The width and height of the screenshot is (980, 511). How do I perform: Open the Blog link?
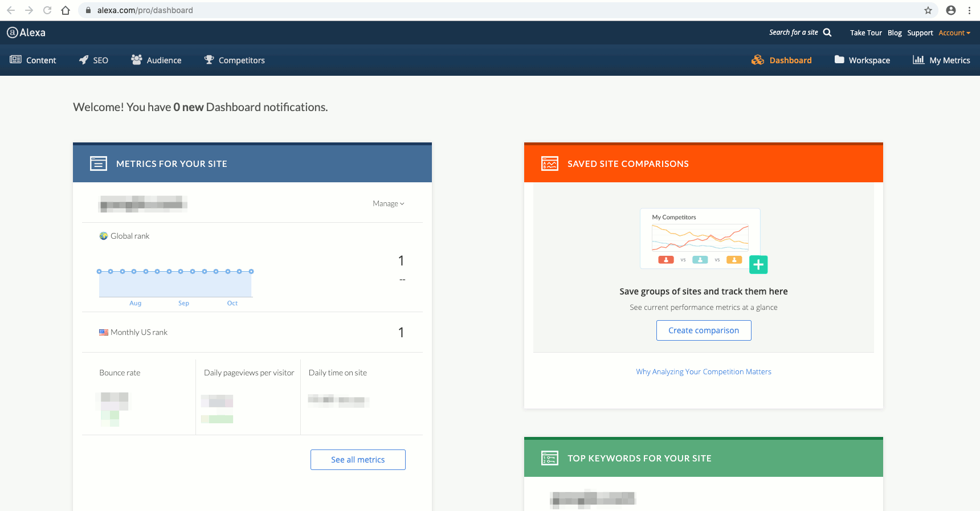coord(895,33)
